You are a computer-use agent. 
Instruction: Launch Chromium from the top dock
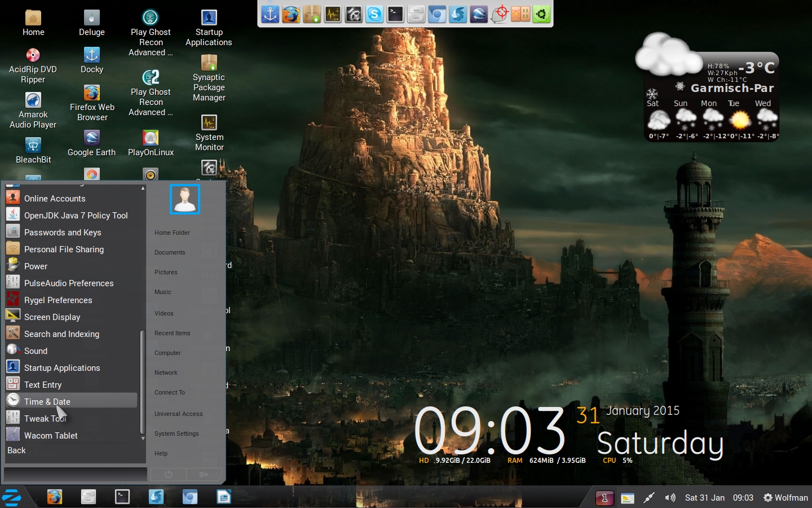pos(437,14)
